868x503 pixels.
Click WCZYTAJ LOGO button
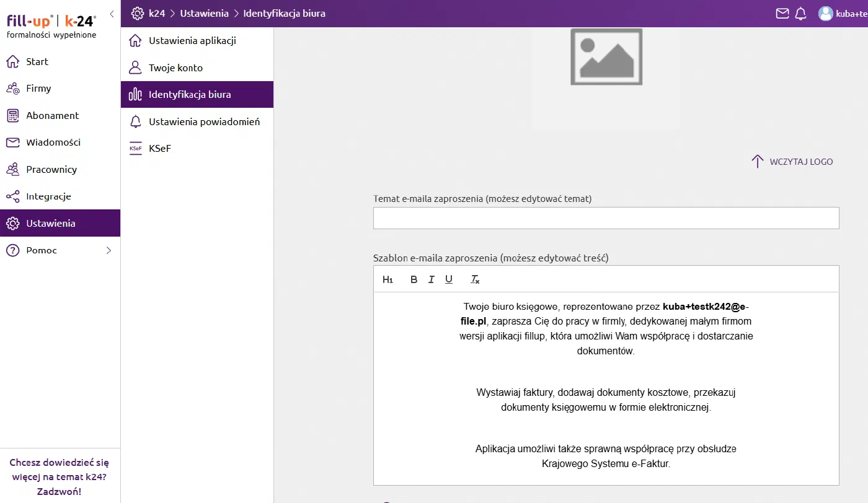pyautogui.click(x=792, y=162)
